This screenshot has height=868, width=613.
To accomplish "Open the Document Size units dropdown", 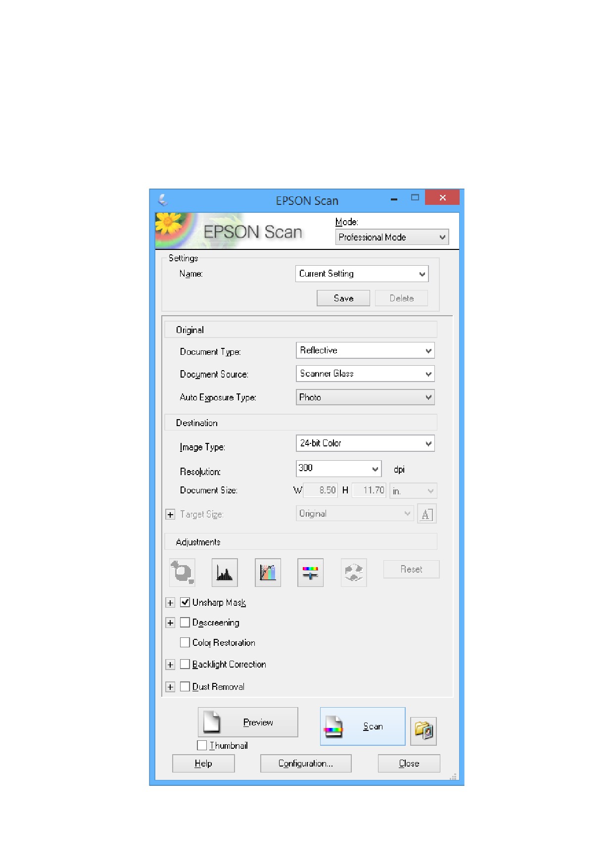I will coord(413,491).
